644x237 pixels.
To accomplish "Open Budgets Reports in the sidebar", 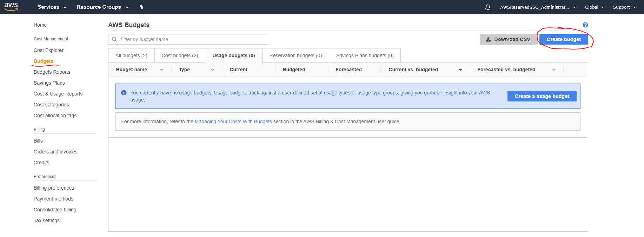I will pos(52,72).
